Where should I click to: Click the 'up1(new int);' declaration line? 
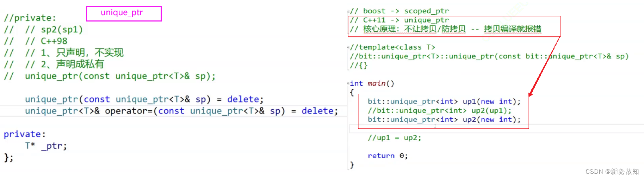point(444,102)
